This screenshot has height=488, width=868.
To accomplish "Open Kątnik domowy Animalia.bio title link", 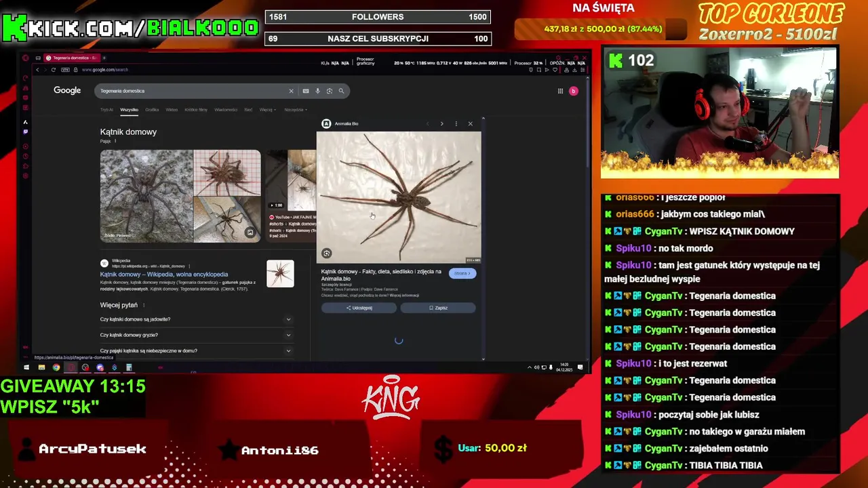I will pyautogui.click(x=381, y=274).
